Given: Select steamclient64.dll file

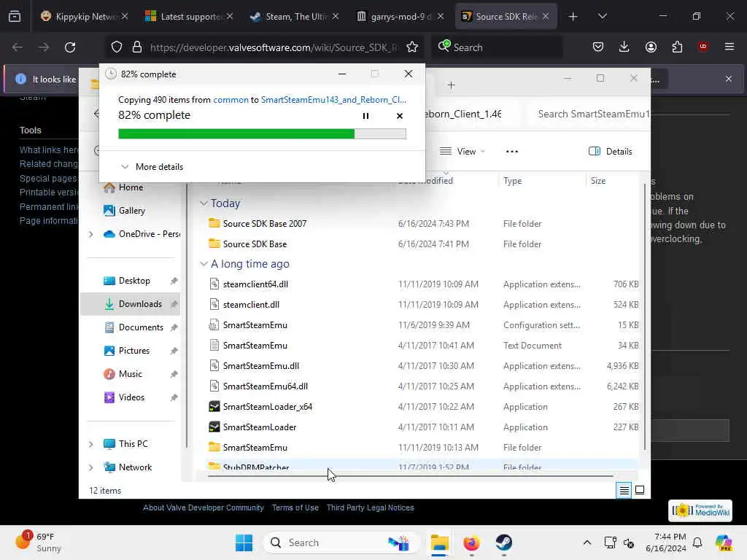Looking at the screenshot, I should [x=255, y=284].
